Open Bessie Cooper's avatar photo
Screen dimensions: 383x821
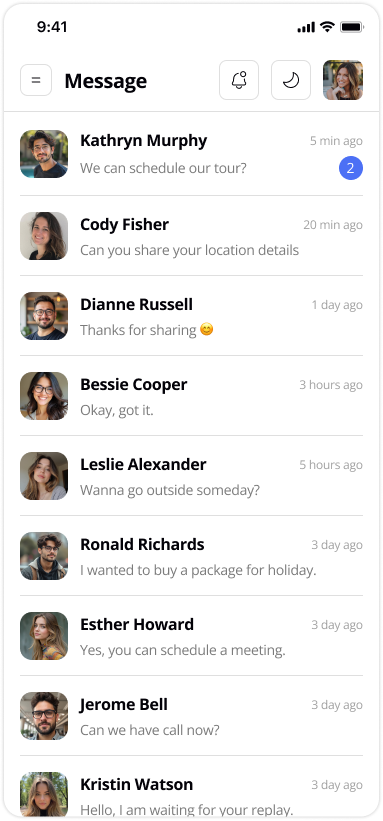pyautogui.click(x=44, y=396)
